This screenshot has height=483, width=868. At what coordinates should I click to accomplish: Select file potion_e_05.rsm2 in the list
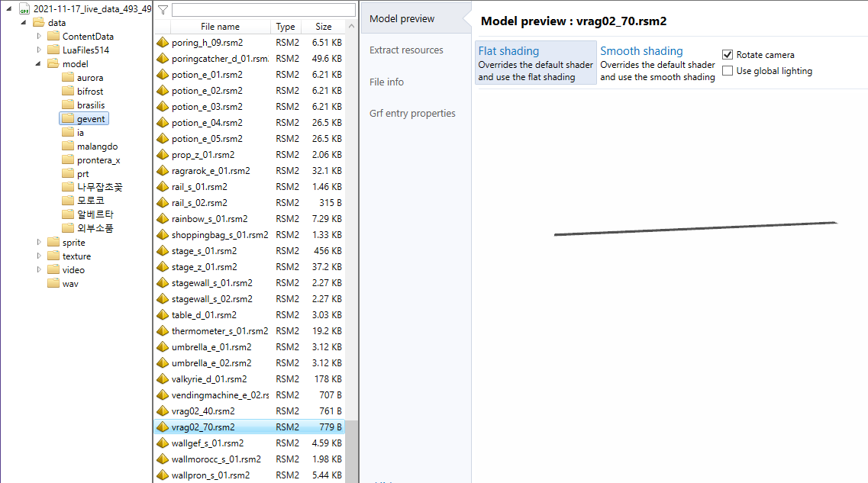[249, 139]
